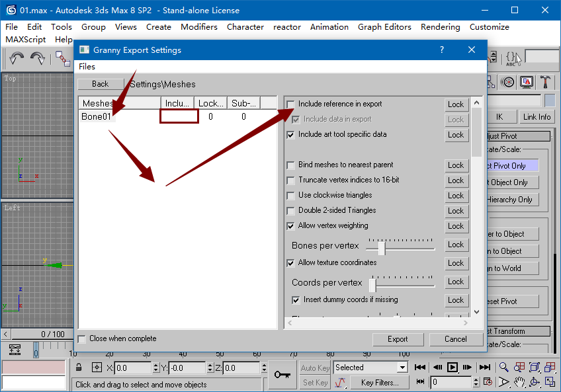Viewport: 561px width, 392px height.
Task: Open the Graph Editors menu
Action: click(384, 27)
